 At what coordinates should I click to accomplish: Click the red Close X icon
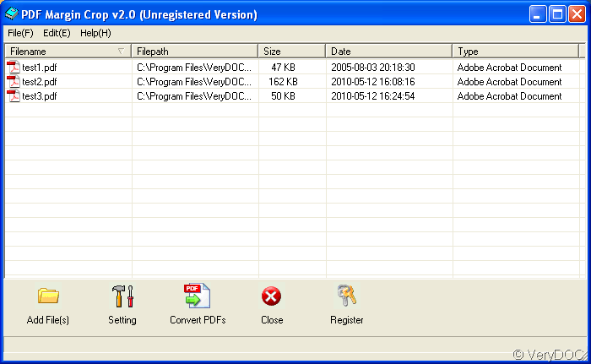point(271,296)
